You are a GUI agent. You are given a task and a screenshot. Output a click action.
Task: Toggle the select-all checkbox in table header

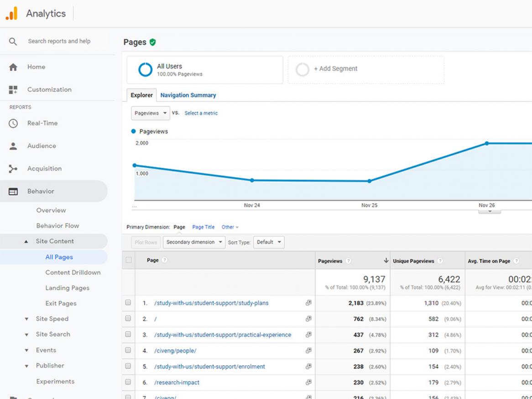(x=128, y=260)
